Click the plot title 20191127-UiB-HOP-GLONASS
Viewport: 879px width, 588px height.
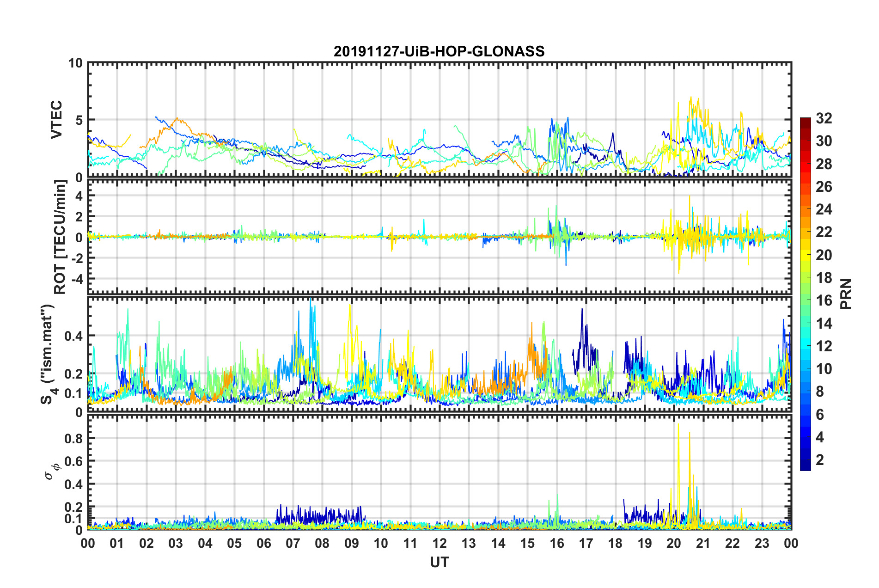[439, 51]
